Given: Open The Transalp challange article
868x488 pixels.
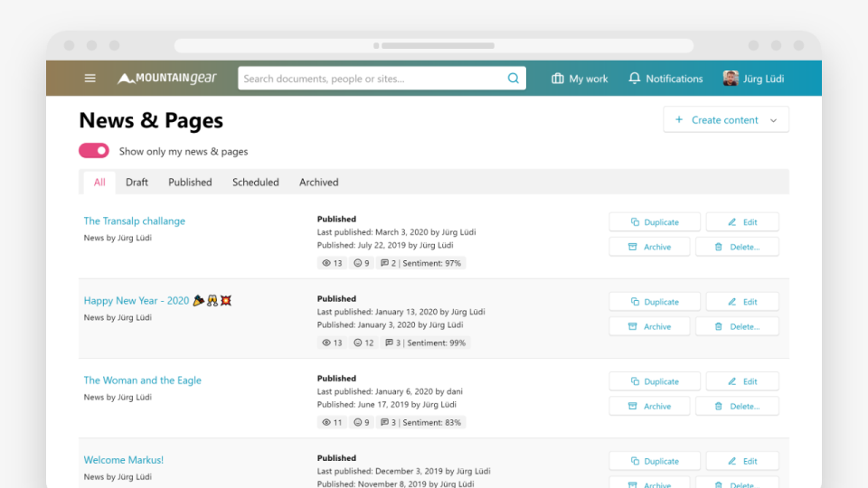Looking at the screenshot, I should coord(135,221).
